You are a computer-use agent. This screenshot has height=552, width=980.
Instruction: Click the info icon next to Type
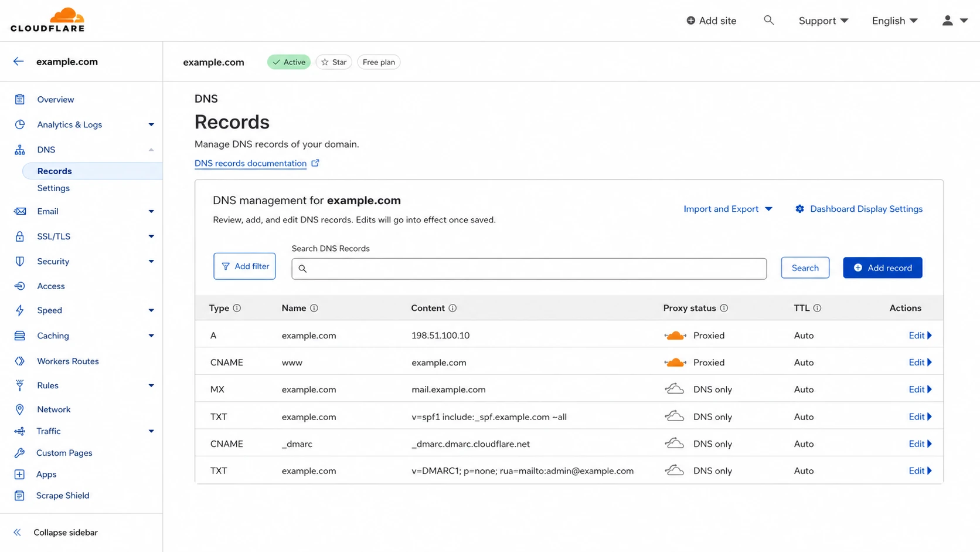click(237, 308)
